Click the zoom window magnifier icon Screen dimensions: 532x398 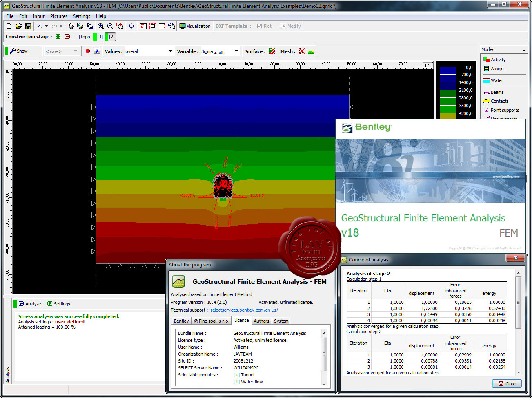120,26
